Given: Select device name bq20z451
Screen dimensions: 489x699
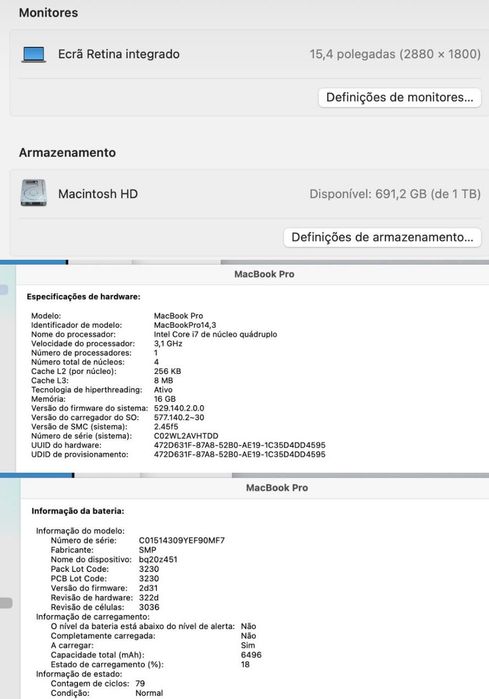Looking at the screenshot, I should tap(158, 559).
